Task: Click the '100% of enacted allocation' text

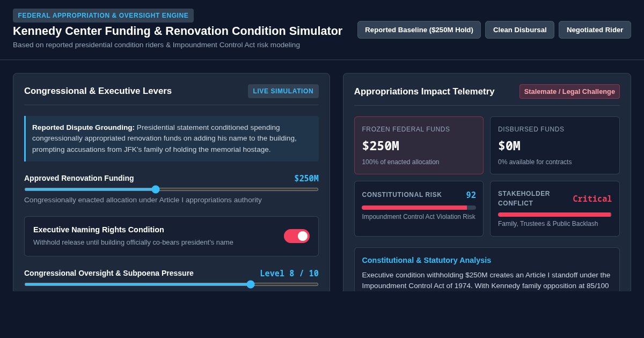Action: point(400,162)
